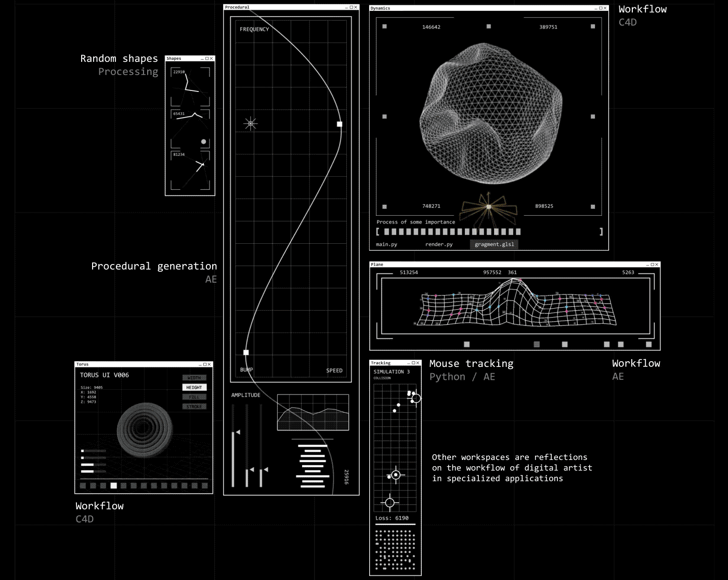728x580 pixels.
Task: Select the circle tracker marker near top of Tracking panel
Action: (x=415, y=399)
